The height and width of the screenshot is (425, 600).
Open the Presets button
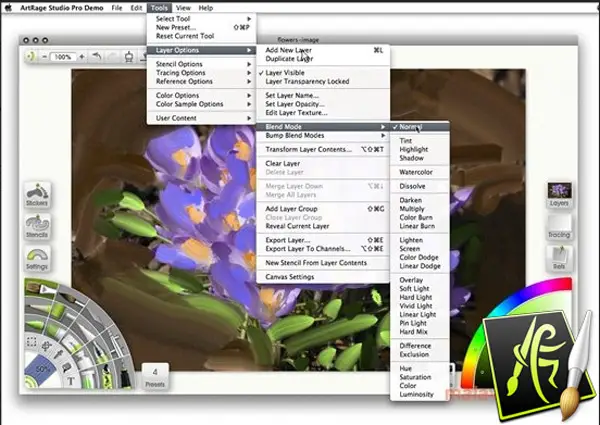(x=155, y=376)
